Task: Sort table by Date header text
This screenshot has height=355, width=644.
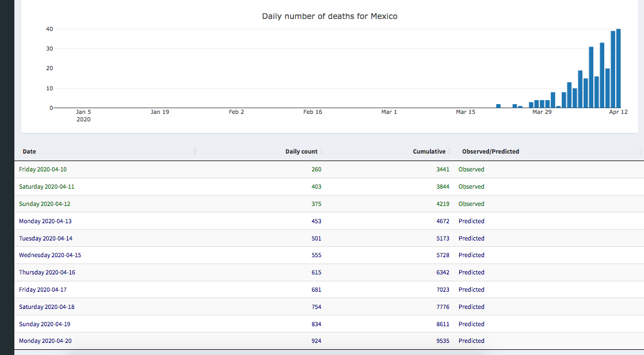Action: (x=29, y=152)
